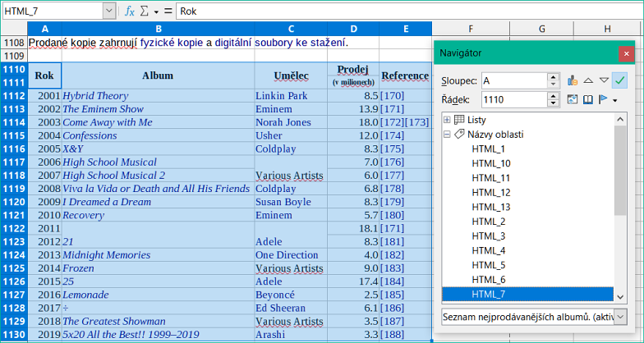Image resolution: width=644 pixels, height=343 pixels.
Task: Click the sales cell showing 17.4
Action: point(353,281)
